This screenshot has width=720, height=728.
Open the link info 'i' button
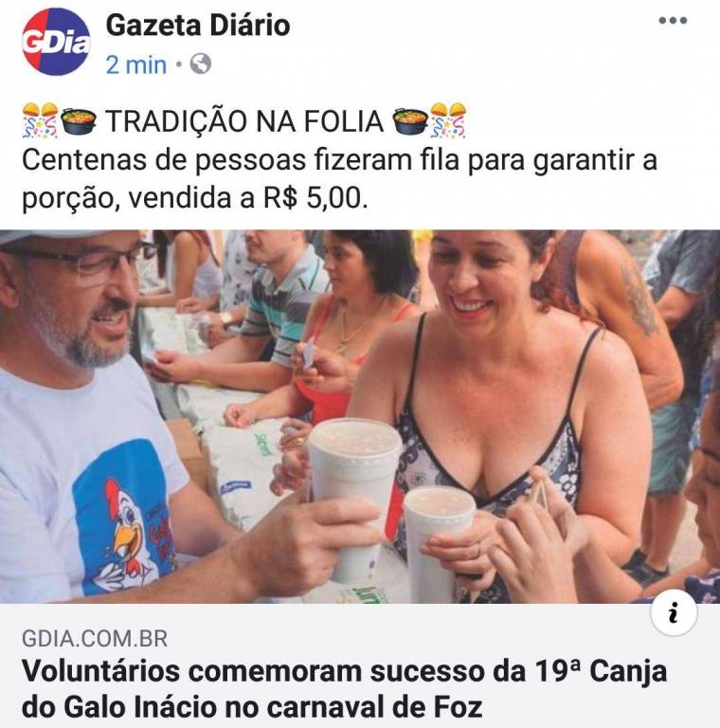coord(674,613)
